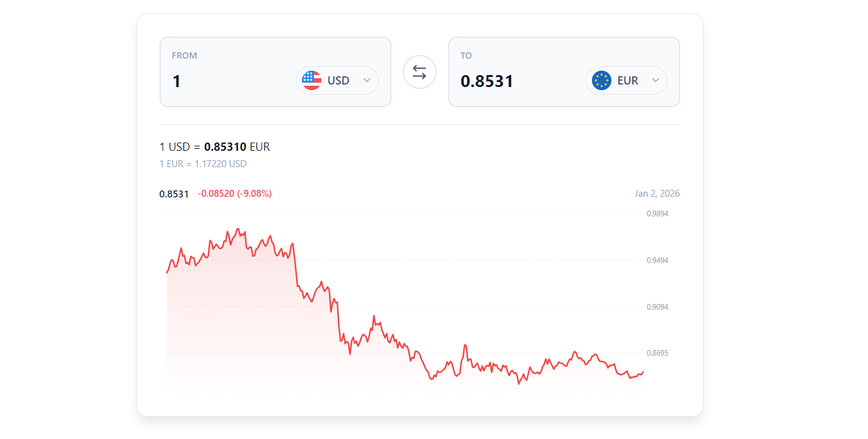This screenshot has width=868, height=439.
Task: Click the FROM label
Action: pos(185,56)
